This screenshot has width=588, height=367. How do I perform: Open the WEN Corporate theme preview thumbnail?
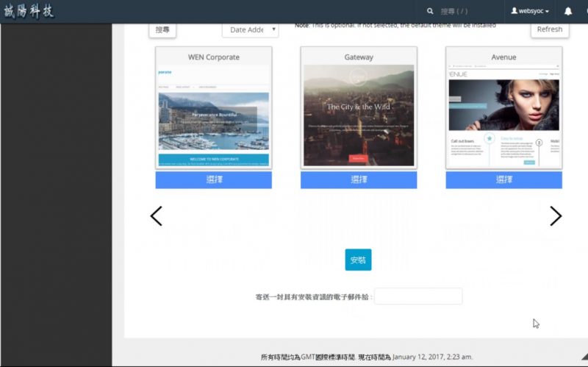(x=213, y=116)
